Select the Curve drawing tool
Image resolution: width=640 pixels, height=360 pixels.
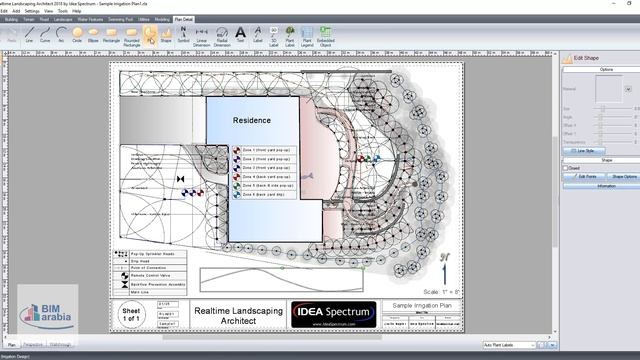(x=45, y=35)
